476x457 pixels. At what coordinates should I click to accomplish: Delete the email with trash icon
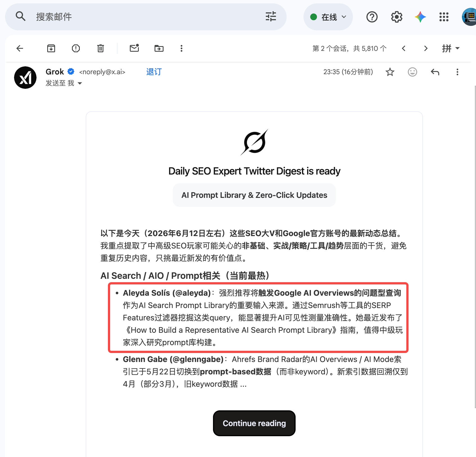101,48
